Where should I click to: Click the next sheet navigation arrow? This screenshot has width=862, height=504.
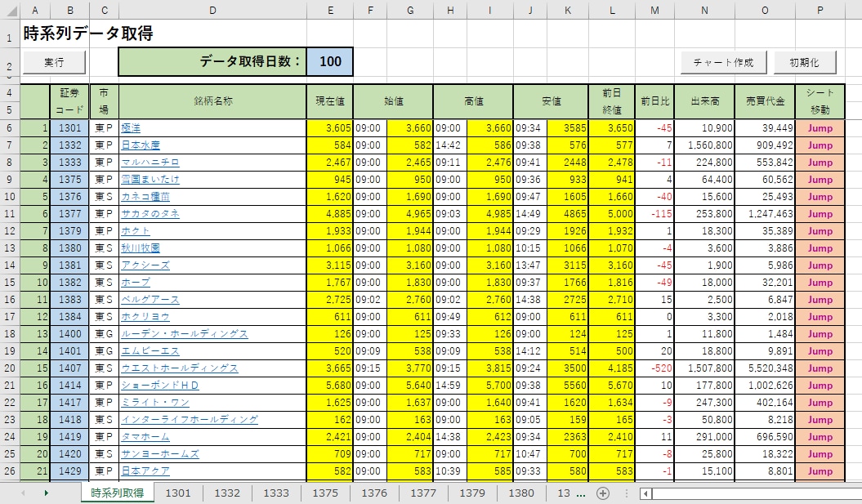(47, 493)
